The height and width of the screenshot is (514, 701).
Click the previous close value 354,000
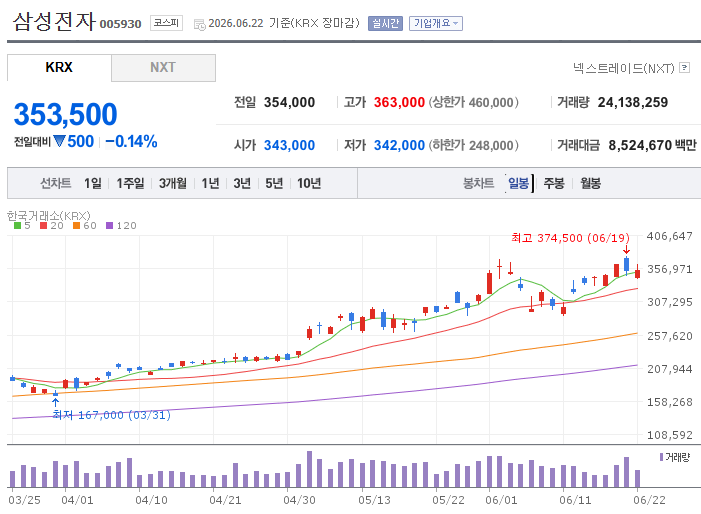[x=289, y=102]
